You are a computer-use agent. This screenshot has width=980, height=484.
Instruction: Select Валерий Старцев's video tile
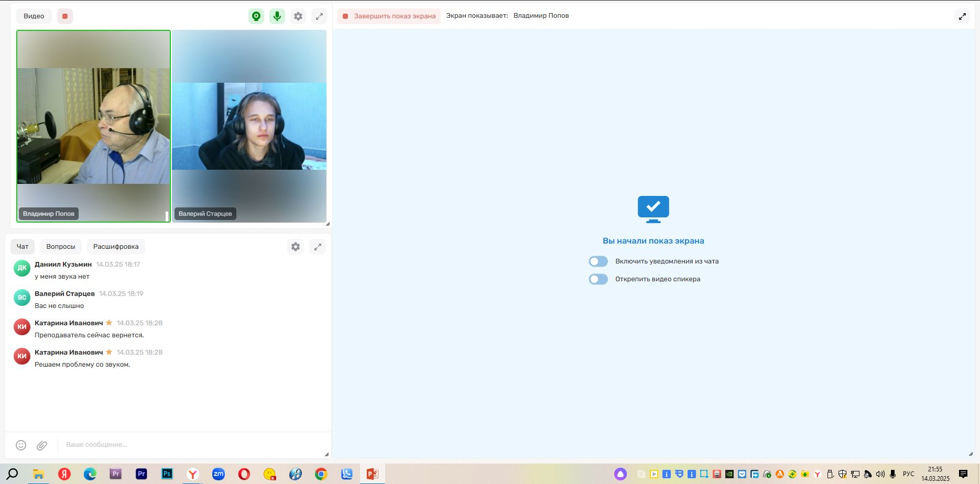(249, 126)
